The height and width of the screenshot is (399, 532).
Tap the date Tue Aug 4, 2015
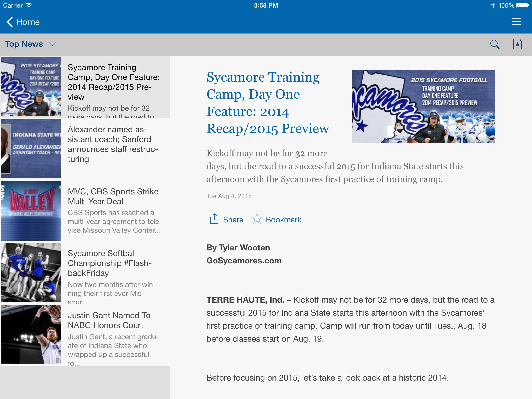229,196
